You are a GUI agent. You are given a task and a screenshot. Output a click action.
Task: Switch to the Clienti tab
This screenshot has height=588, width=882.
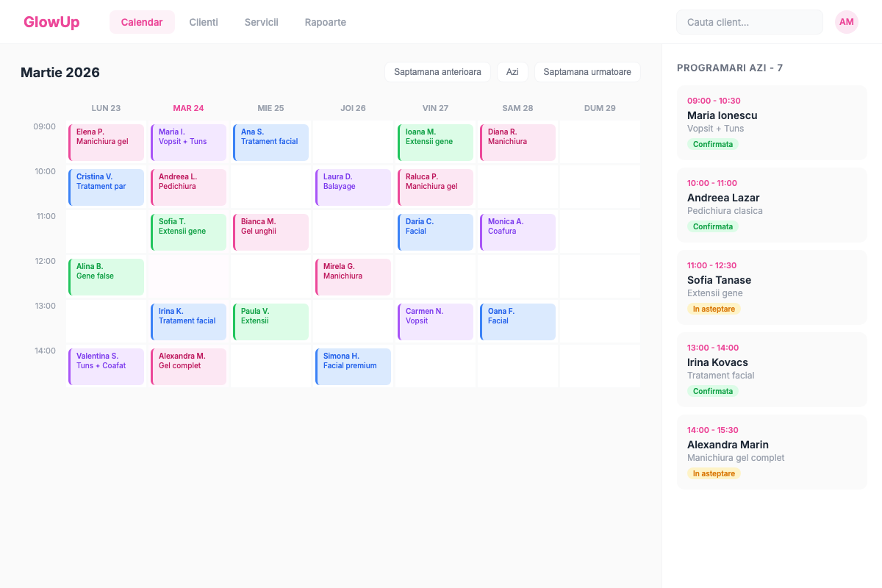[x=204, y=22]
